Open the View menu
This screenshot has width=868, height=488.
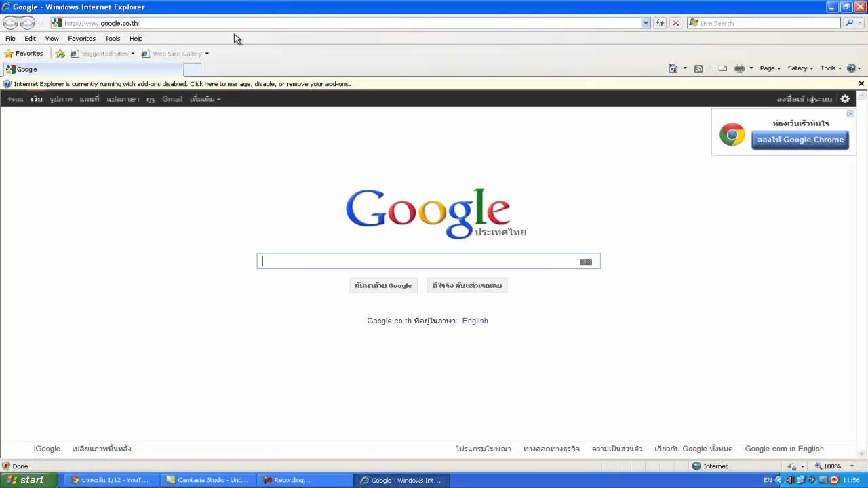pos(52,39)
